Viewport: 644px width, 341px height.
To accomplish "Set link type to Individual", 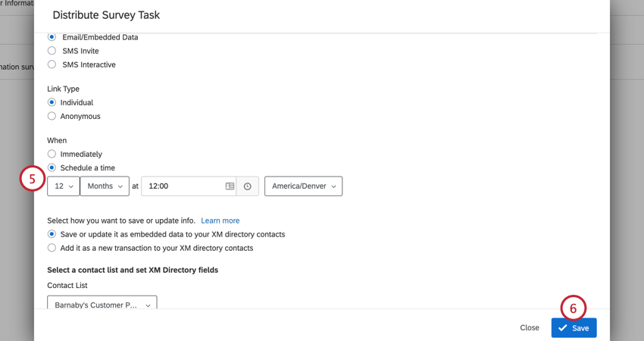I will click(x=52, y=102).
